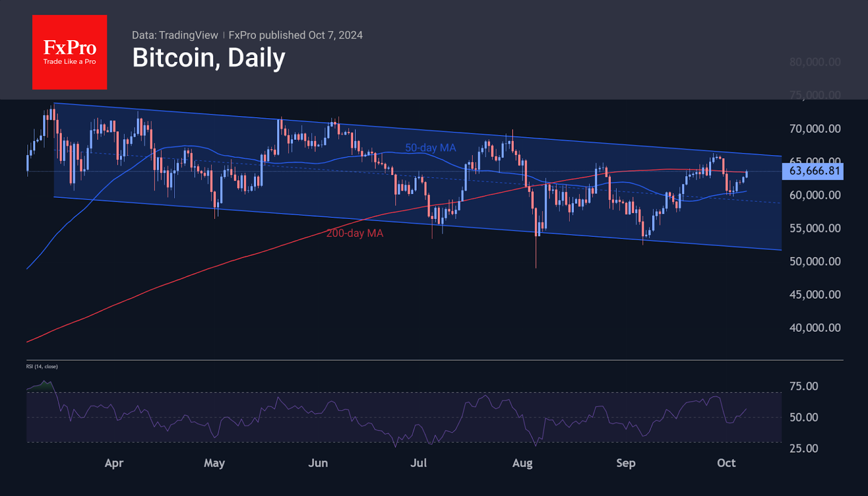The image size is (868, 496).
Task: Click the RSI 75.00 axis label
Action: point(803,387)
